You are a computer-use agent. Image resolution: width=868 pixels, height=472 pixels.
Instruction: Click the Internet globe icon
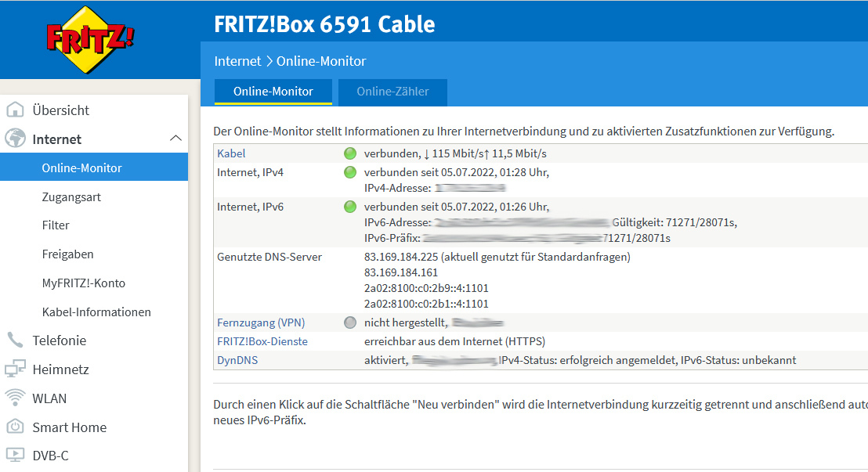point(16,139)
